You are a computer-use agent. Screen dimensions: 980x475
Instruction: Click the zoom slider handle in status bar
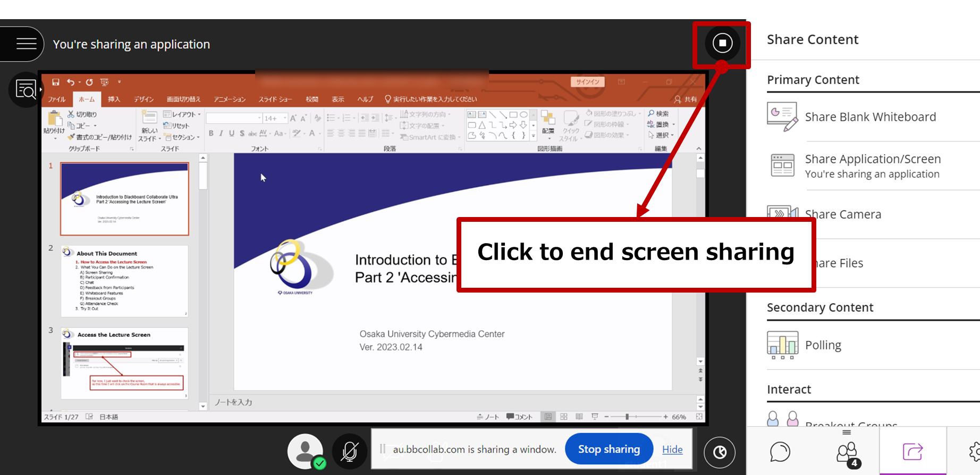tap(627, 416)
